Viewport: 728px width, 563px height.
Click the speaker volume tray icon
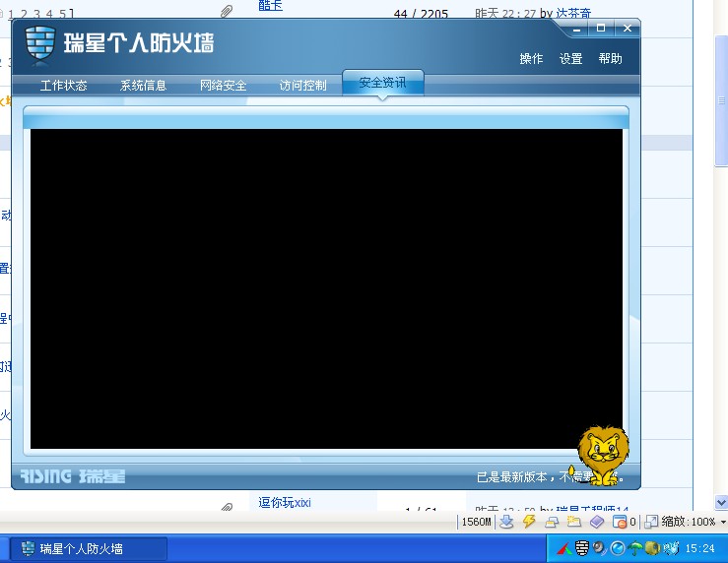[x=600, y=548]
